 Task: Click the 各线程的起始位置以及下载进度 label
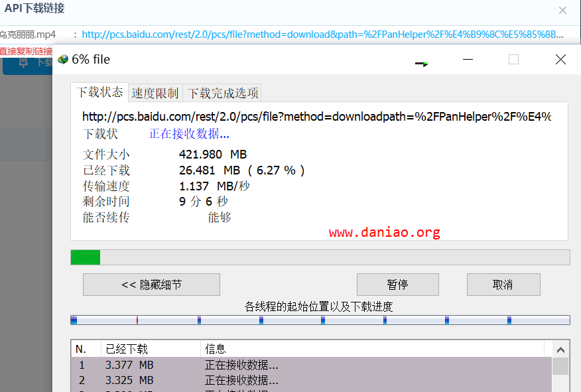(x=318, y=306)
